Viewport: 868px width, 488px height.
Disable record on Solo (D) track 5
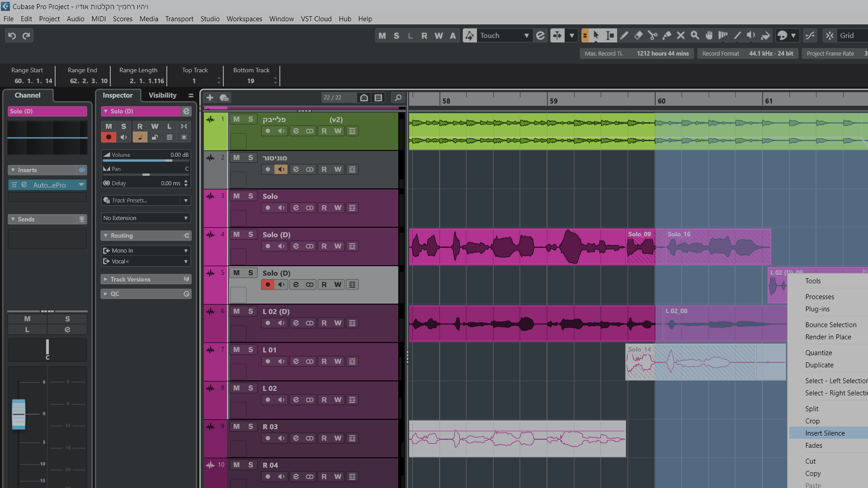click(268, 285)
